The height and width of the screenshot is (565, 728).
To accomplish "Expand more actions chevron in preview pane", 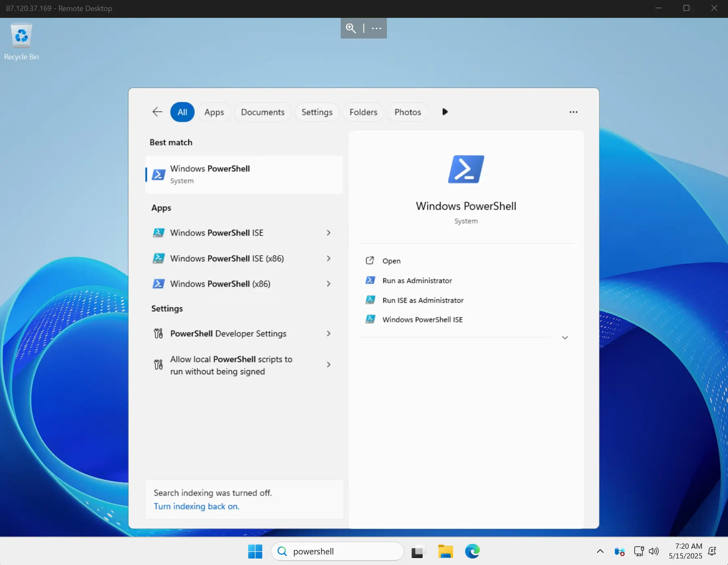I will pos(565,337).
